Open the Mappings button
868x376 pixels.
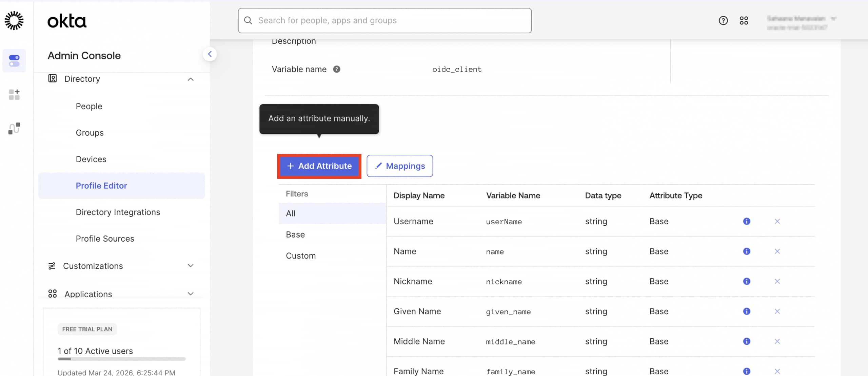pyautogui.click(x=399, y=166)
